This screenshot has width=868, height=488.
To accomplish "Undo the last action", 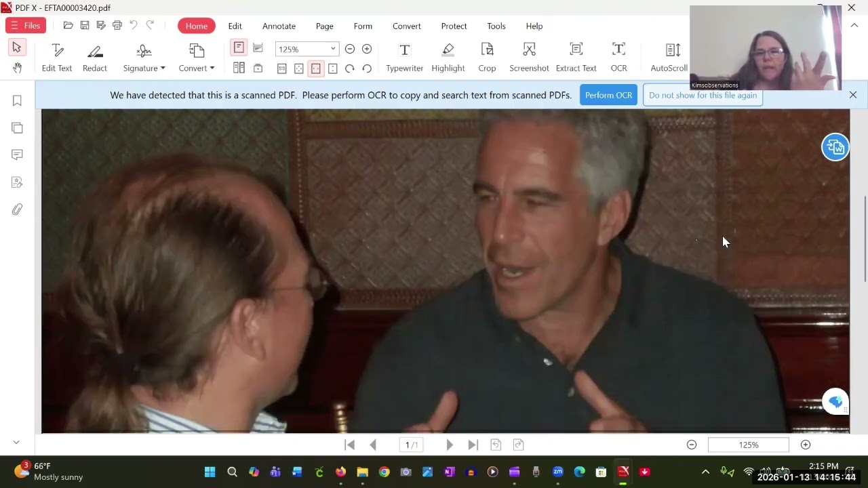I will 134,26.
